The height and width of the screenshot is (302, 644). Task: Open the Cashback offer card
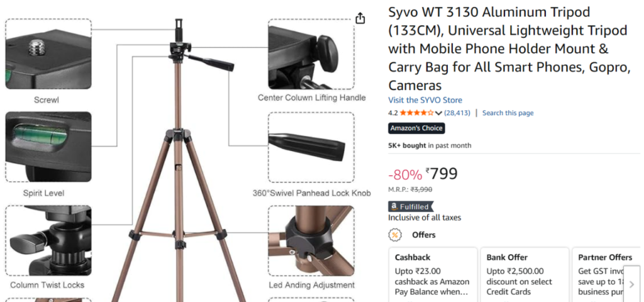point(433,274)
